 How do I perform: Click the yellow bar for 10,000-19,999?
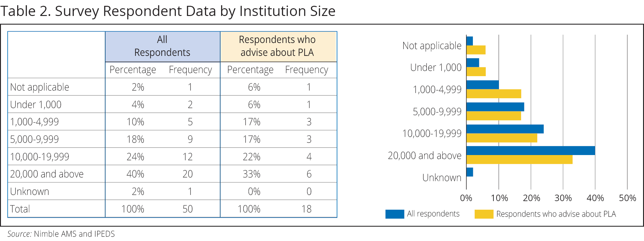pos(502,138)
